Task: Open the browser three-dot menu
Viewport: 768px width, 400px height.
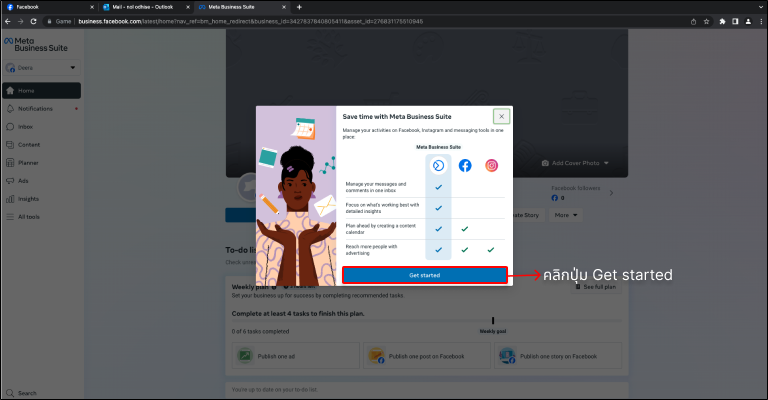Action: pyautogui.click(x=761, y=22)
